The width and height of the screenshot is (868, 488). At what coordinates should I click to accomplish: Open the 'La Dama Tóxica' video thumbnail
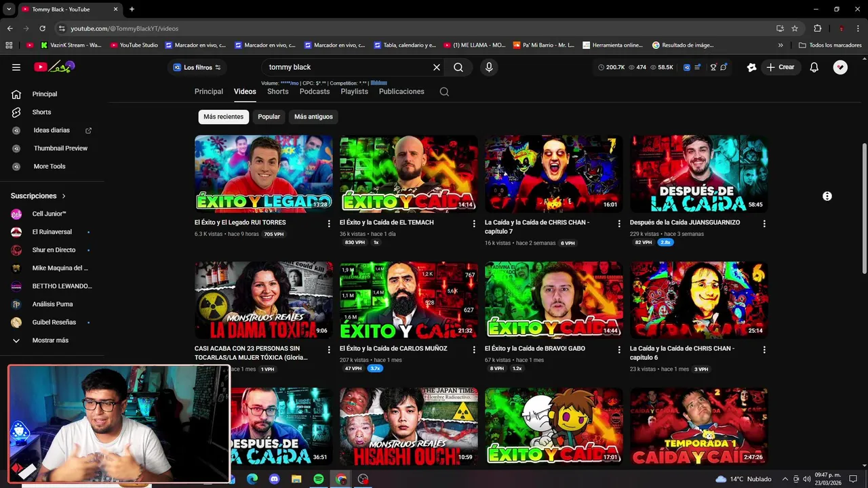coord(264,300)
